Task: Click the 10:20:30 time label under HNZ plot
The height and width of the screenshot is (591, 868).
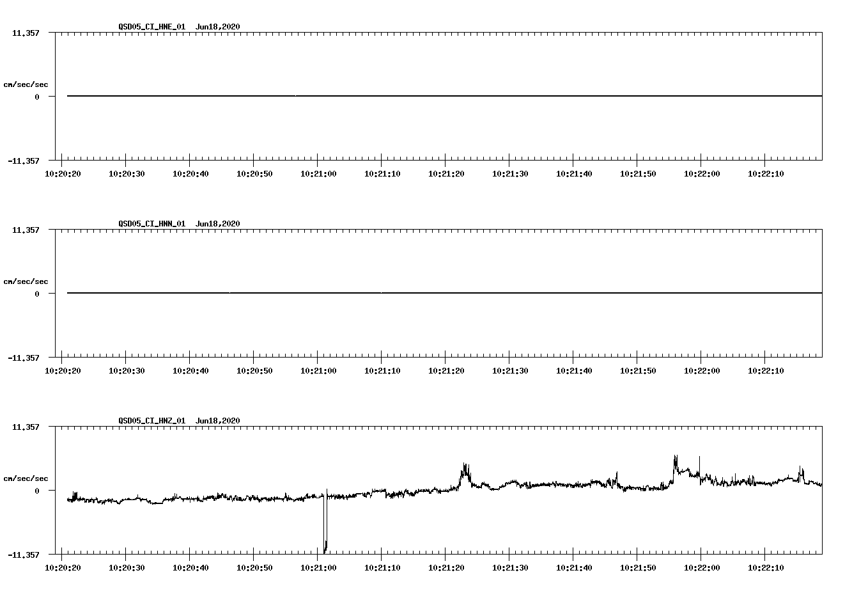Action: [x=127, y=568]
